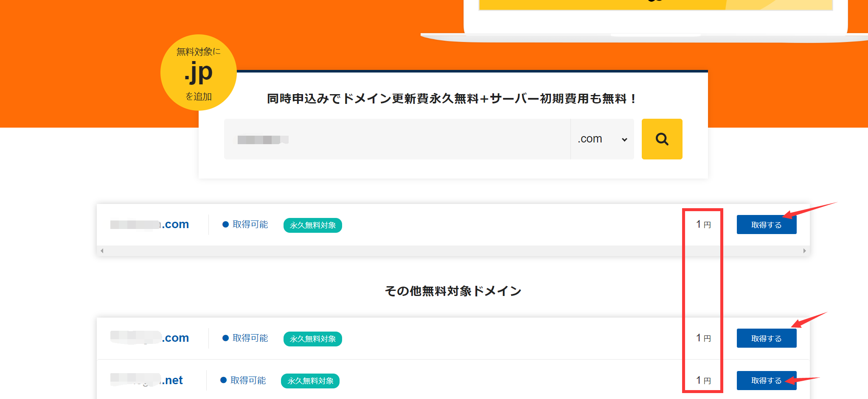The width and height of the screenshot is (868, 399).
Task: Click 永久無料対象 badge on second .com row
Action: (x=312, y=339)
